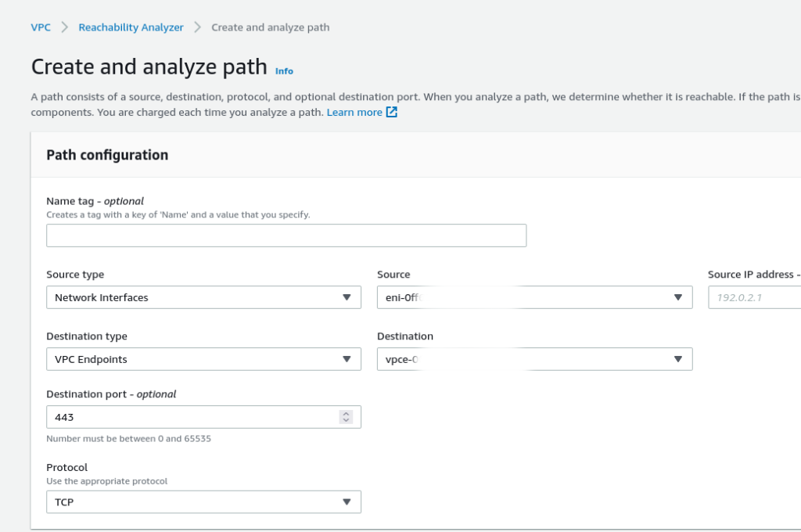Select the Create and analyze path breadcrumb
The image size is (801, 532).
pos(270,27)
